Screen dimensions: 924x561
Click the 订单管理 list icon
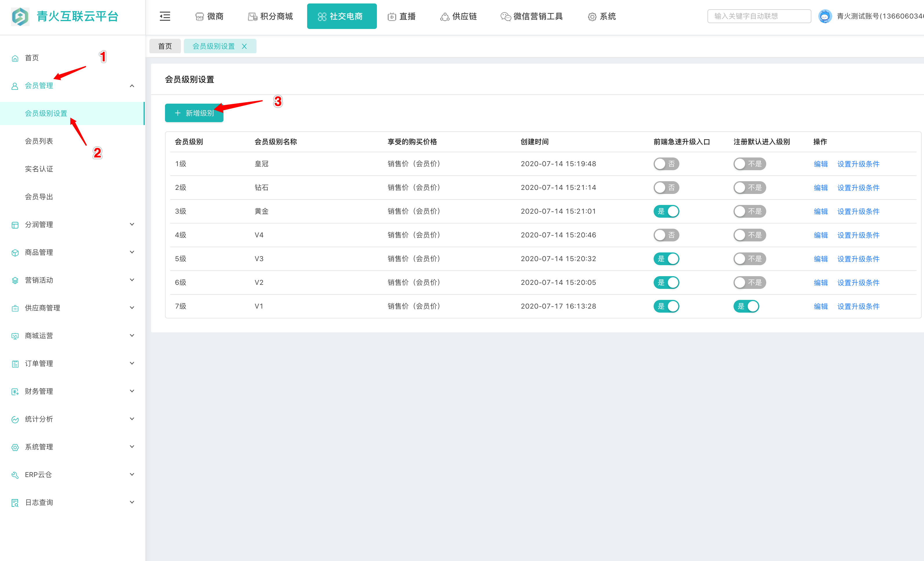click(x=15, y=364)
